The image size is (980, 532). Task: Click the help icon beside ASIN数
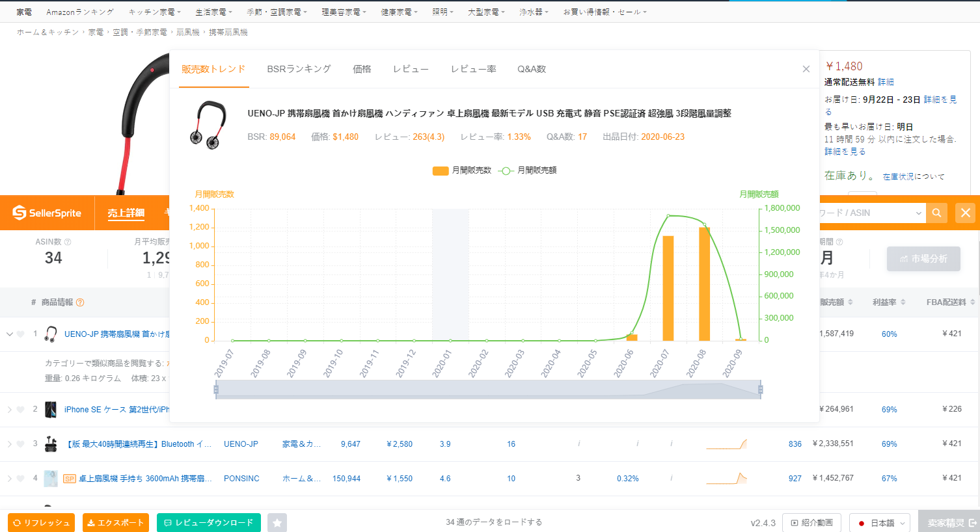point(68,242)
